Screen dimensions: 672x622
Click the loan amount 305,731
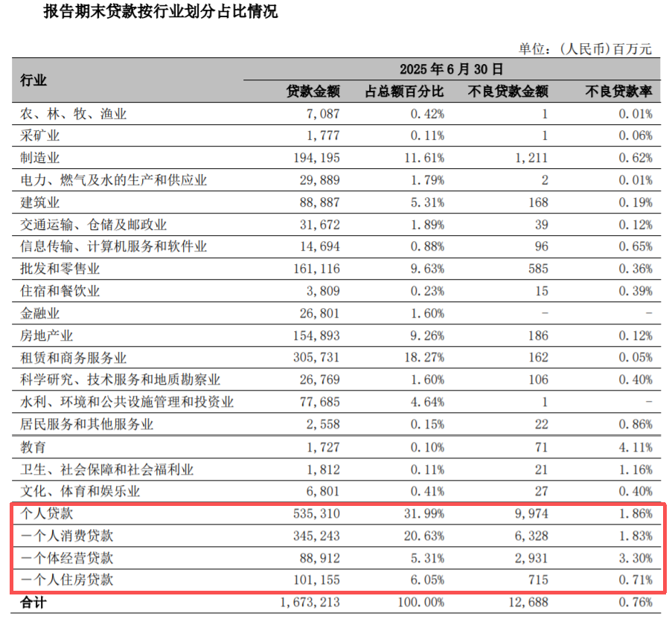316,358
